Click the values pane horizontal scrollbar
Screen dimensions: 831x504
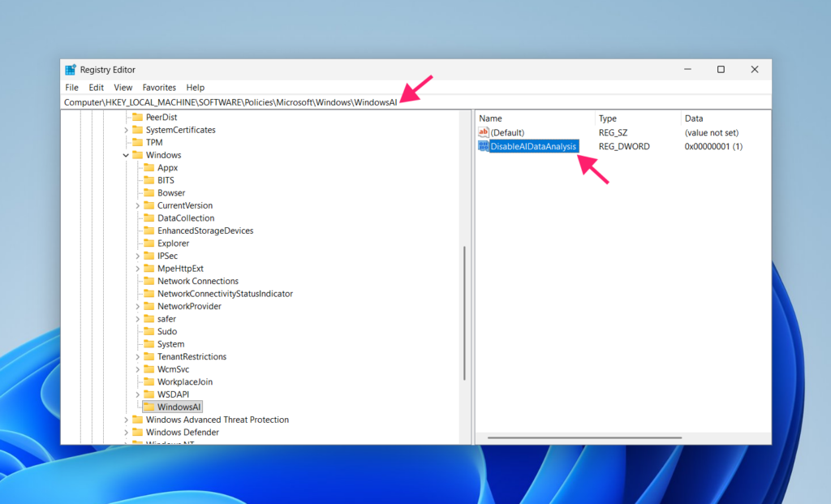(584, 437)
